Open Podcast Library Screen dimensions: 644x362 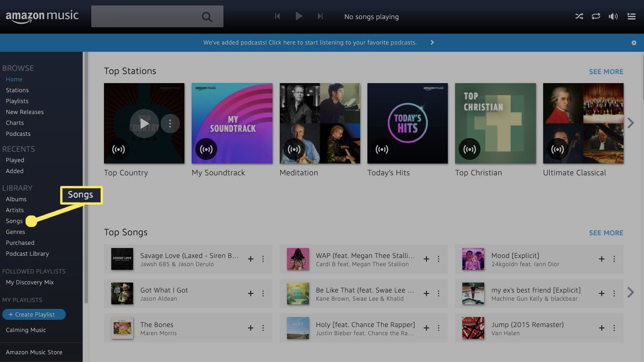(27, 253)
